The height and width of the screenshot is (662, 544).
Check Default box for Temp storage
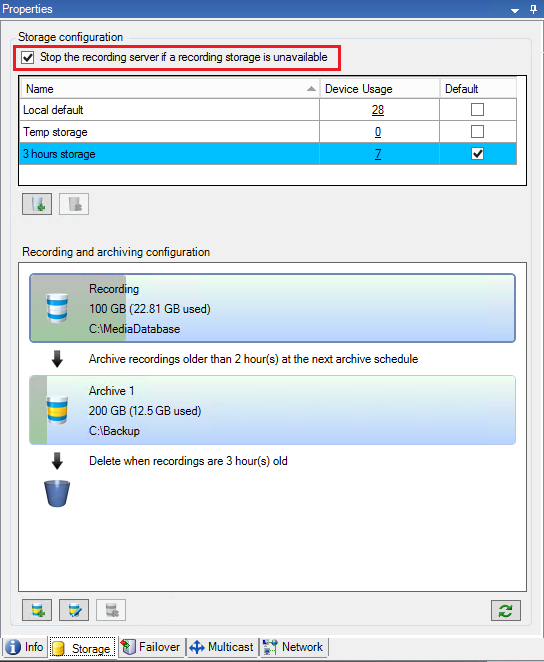(477, 132)
